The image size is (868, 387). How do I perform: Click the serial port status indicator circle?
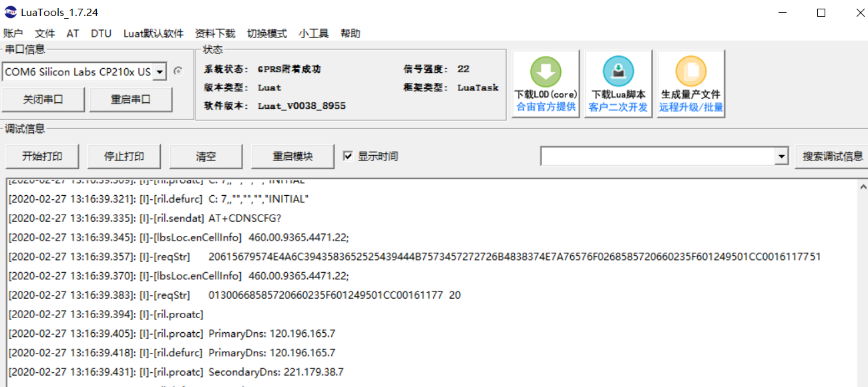tap(178, 71)
